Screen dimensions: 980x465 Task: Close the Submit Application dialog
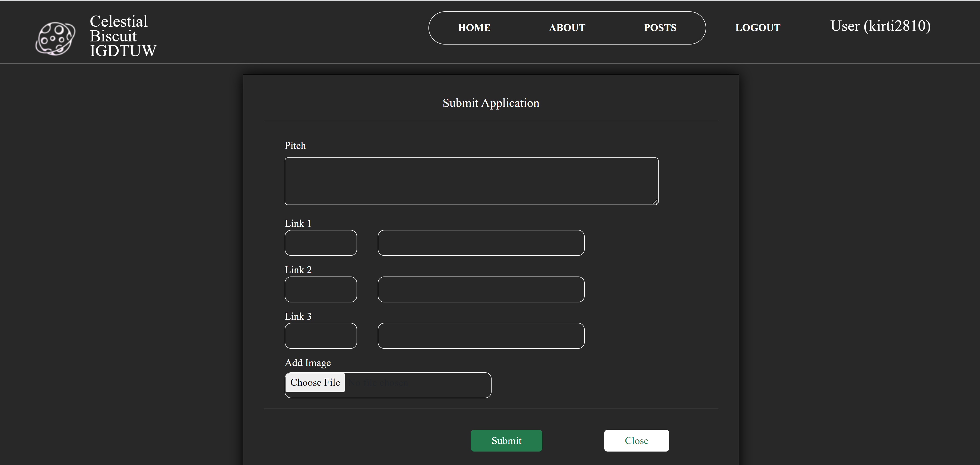[636, 441]
